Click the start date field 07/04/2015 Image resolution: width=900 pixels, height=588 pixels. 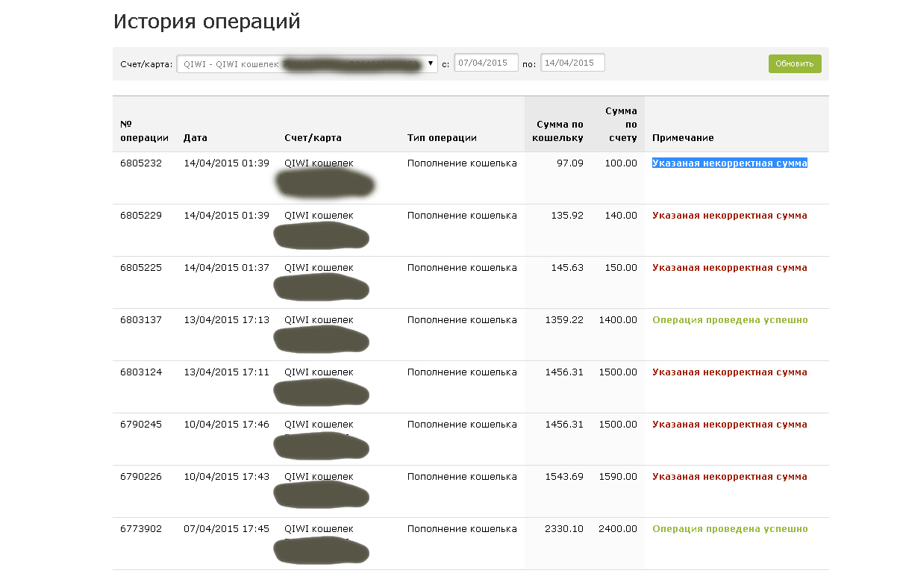click(x=486, y=63)
